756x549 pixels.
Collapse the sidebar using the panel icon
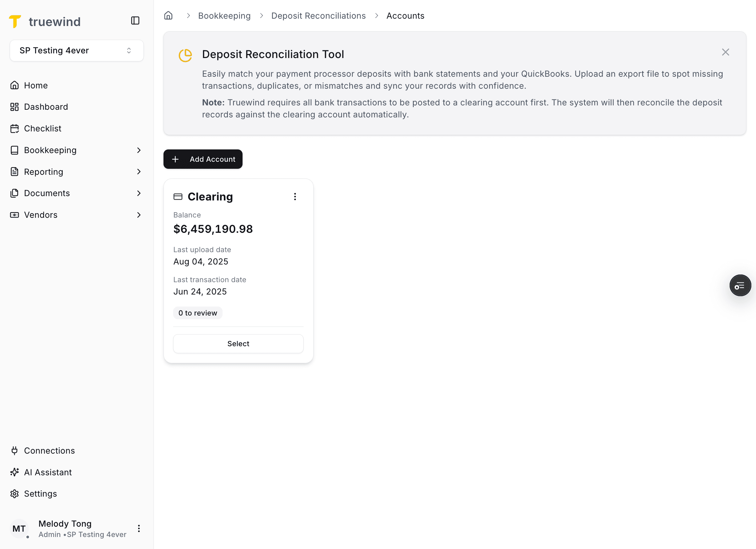(135, 21)
